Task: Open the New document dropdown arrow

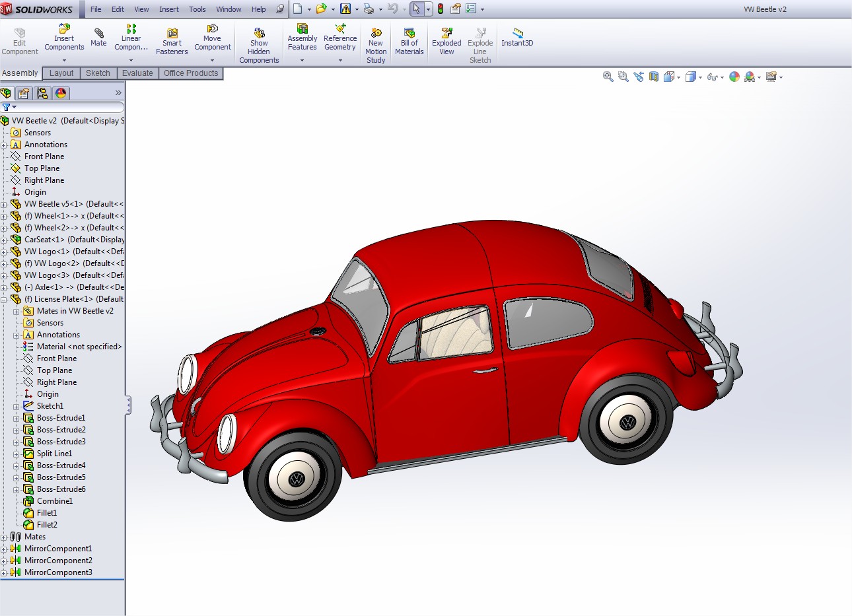Action: click(309, 10)
